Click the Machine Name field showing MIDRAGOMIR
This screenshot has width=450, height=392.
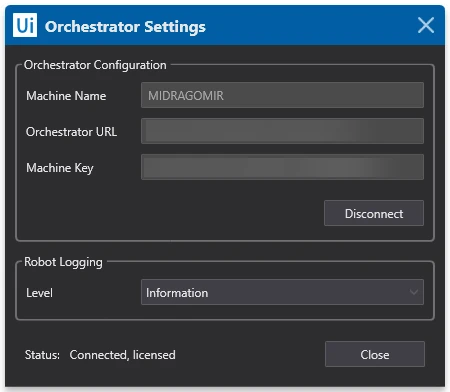[282, 95]
